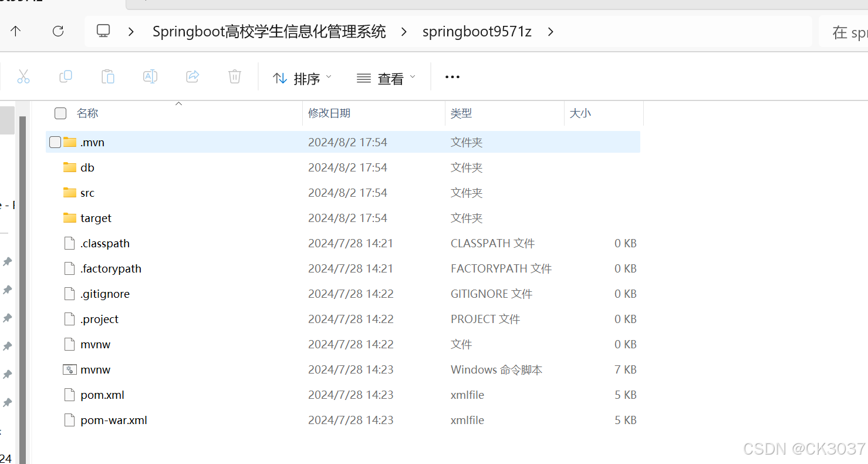868x464 pixels.
Task: Toggle selection checkbox of the db folder
Action: click(55, 167)
